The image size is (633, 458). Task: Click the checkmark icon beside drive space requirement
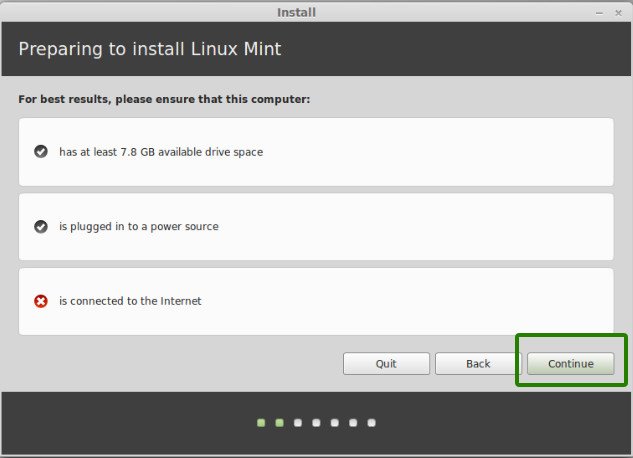click(x=41, y=152)
